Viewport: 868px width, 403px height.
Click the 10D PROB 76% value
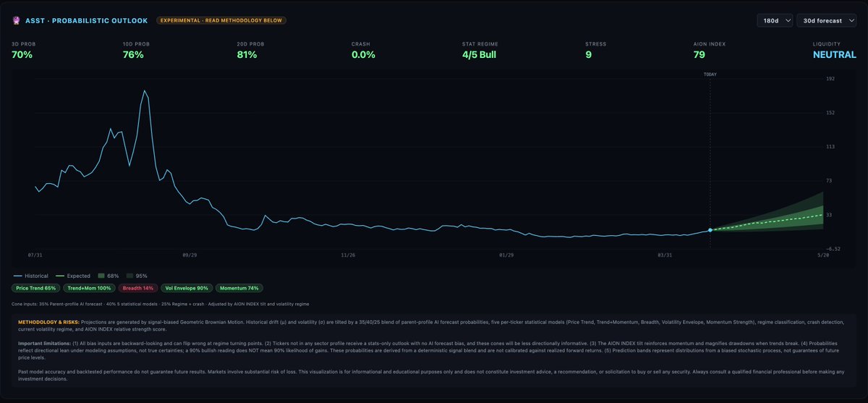pos(133,54)
